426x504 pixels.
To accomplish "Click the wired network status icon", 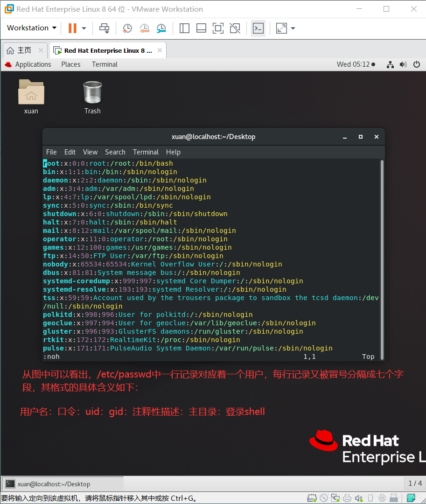I will pos(390,64).
